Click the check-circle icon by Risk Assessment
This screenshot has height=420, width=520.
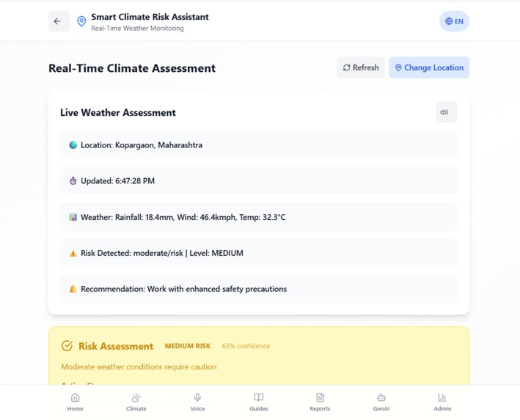pyautogui.click(x=67, y=346)
